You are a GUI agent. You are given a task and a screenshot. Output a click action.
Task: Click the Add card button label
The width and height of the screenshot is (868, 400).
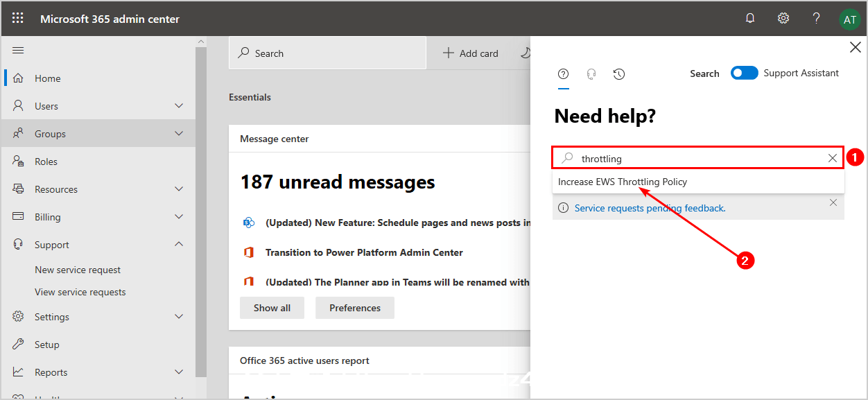pyautogui.click(x=479, y=53)
